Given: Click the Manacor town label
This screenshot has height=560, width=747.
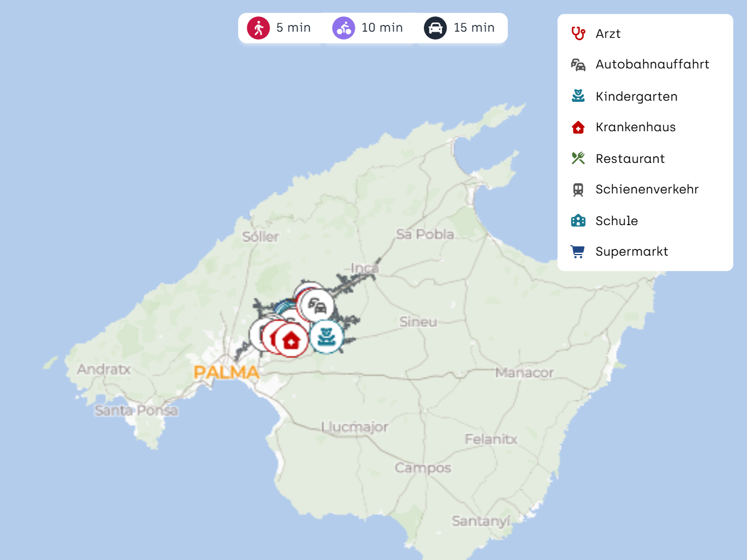Looking at the screenshot, I should coord(524,373).
